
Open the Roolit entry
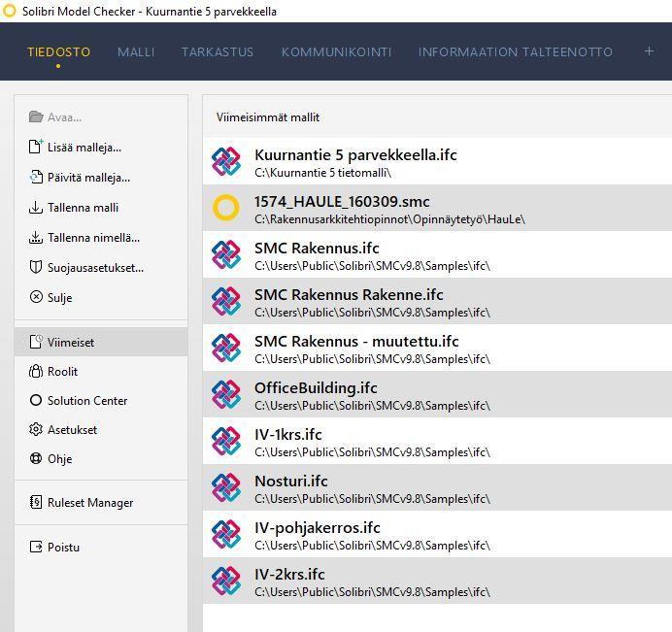(101, 371)
